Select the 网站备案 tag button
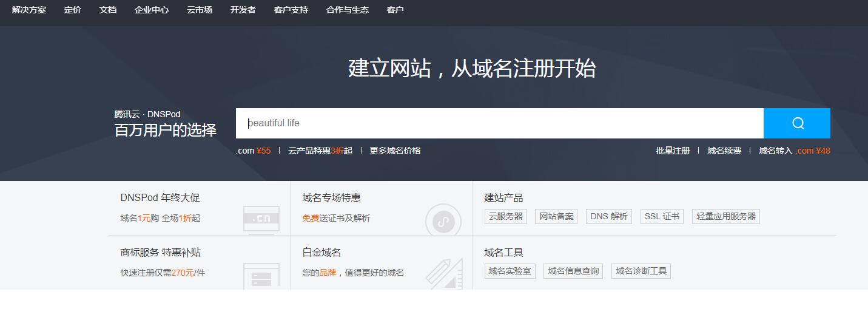 pyautogui.click(x=556, y=216)
